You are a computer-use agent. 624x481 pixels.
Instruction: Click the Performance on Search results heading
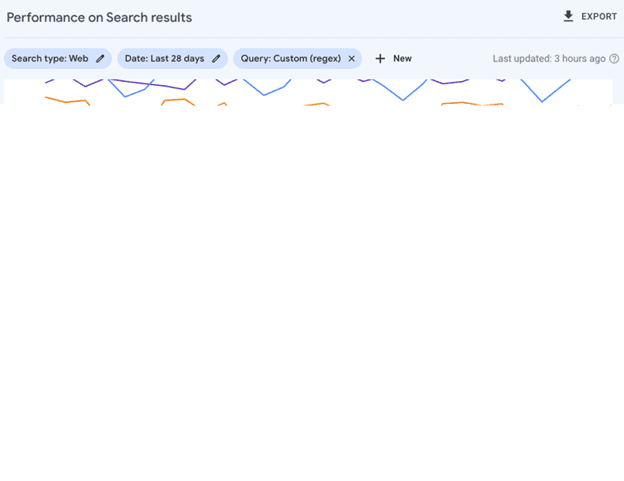tap(99, 18)
